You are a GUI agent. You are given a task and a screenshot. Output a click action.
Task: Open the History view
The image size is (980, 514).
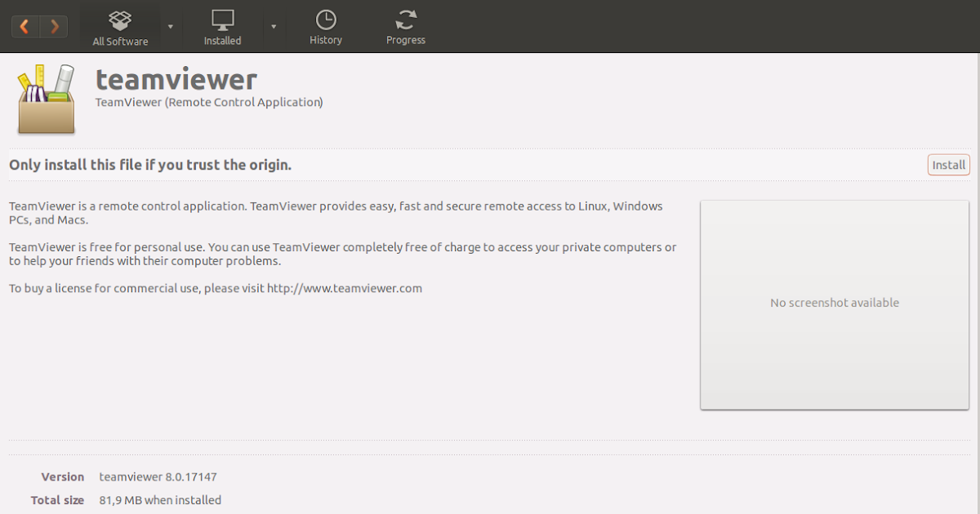pyautogui.click(x=326, y=27)
